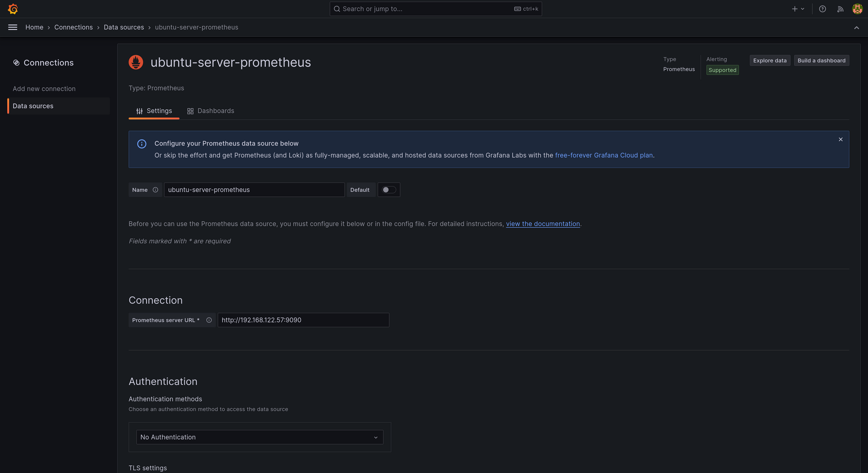Viewport: 868px width, 473px height.
Task: Open the view the documentation link
Action: click(x=543, y=224)
